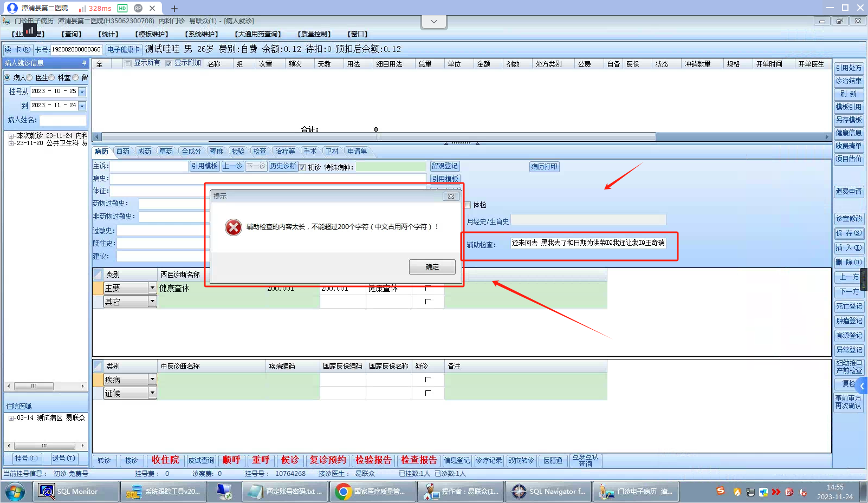Click the 收住院 button

click(x=165, y=460)
